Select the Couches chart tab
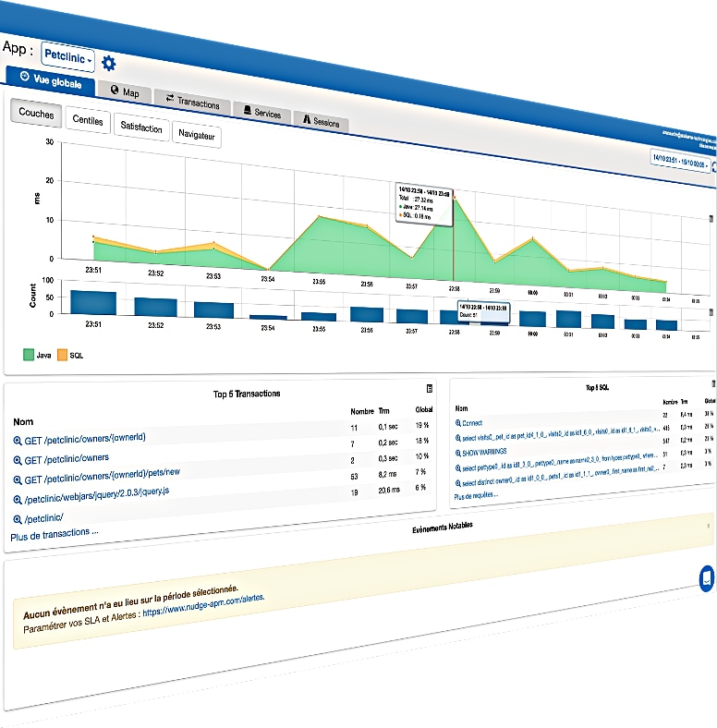Viewport: 717px width, 728px height. coord(36,113)
